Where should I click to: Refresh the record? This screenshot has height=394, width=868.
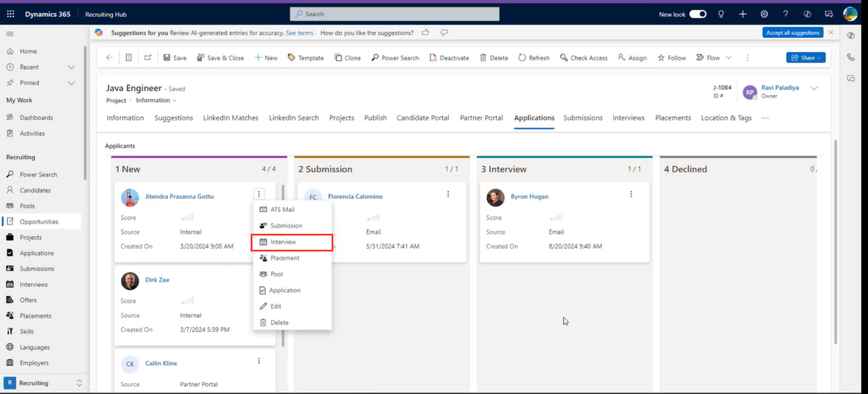point(534,58)
